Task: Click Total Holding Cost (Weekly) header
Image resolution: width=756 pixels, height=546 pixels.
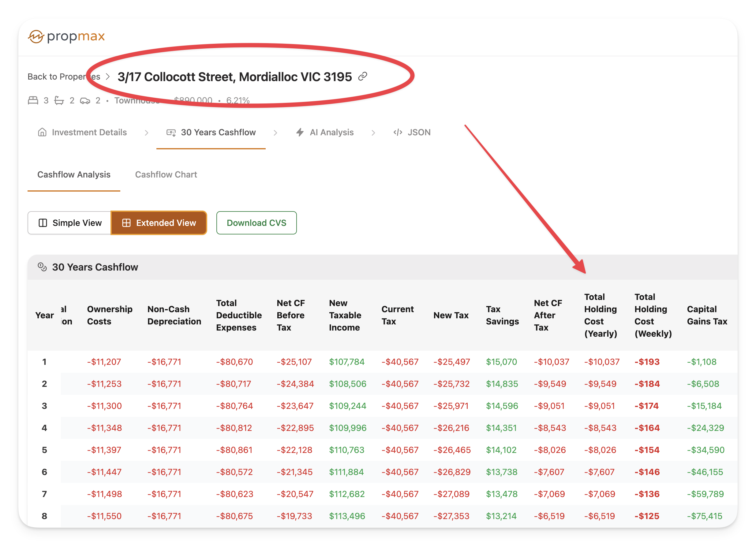Action: click(653, 315)
